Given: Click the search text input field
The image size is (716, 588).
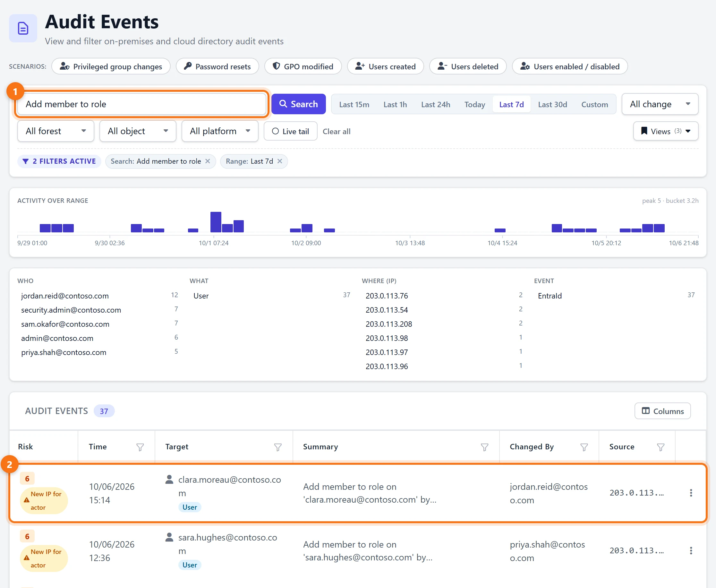Looking at the screenshot, I should (x=141, y=104).
